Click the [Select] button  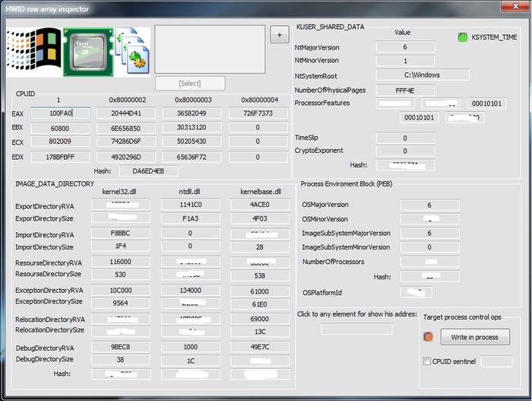190,83
